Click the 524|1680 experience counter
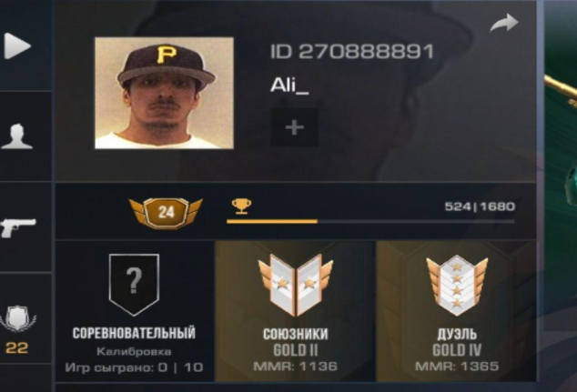This screenshot has width=577, height=392. click(x=480, y=206)
